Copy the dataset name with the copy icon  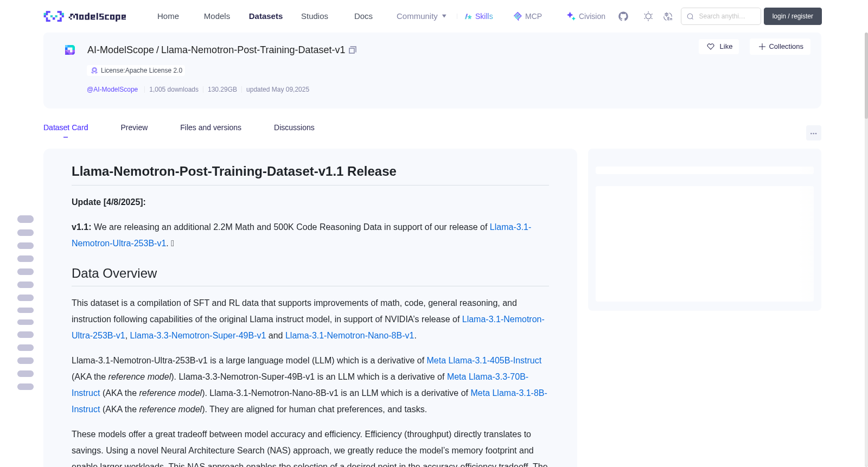(x=353, y=50)
